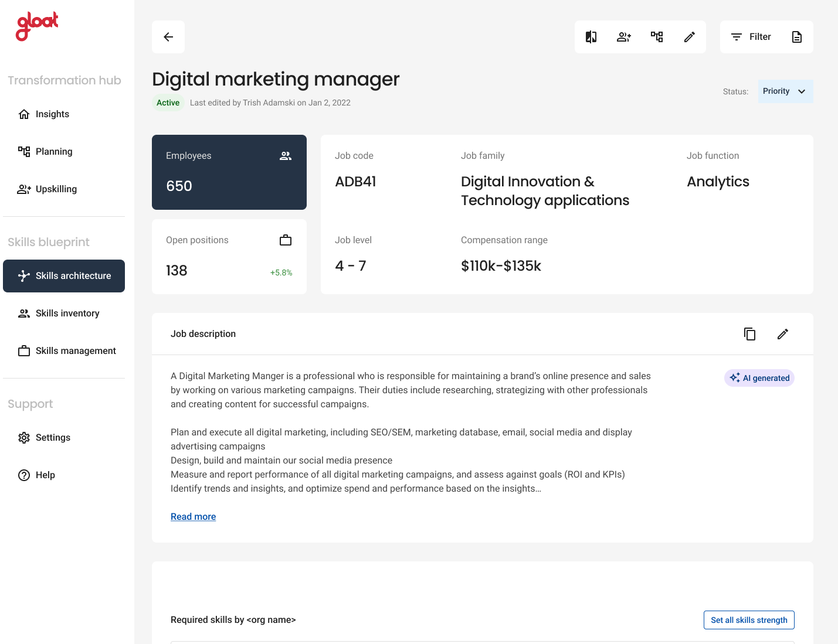Click Read more link in description
The image size is (838, 644).
pos(193,517)
